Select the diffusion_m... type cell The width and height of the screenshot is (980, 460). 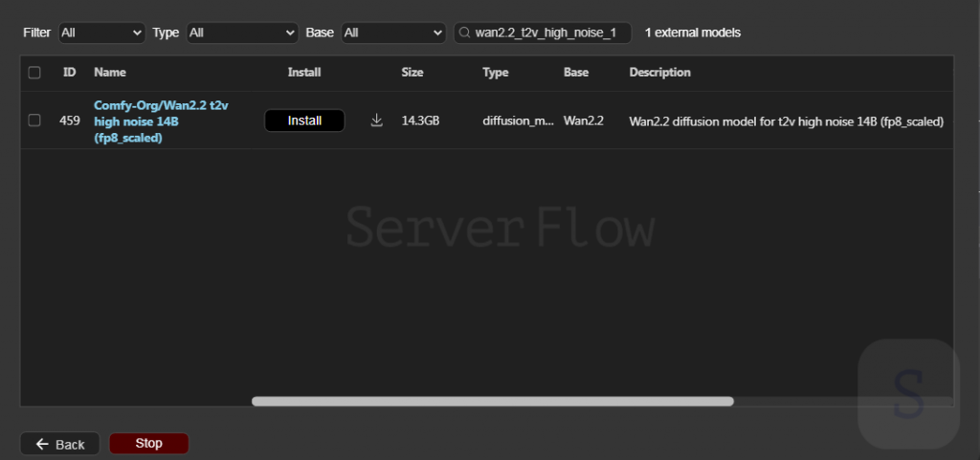point(518,121)
